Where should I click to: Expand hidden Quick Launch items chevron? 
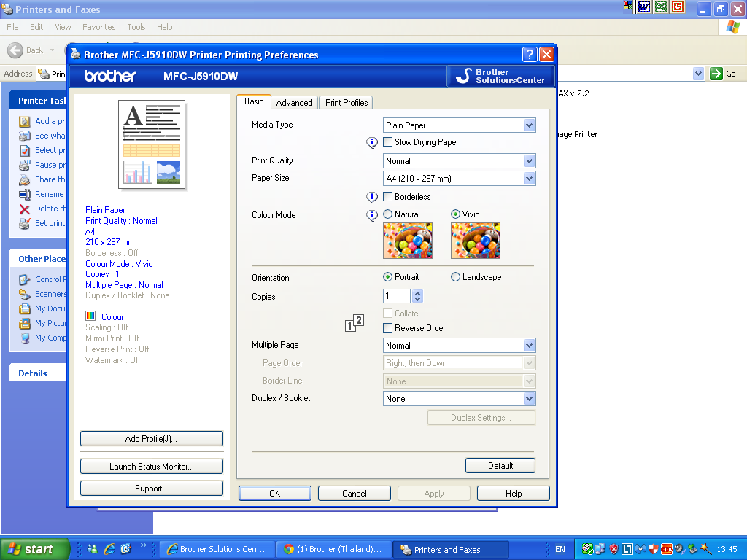tap(143, 545)
